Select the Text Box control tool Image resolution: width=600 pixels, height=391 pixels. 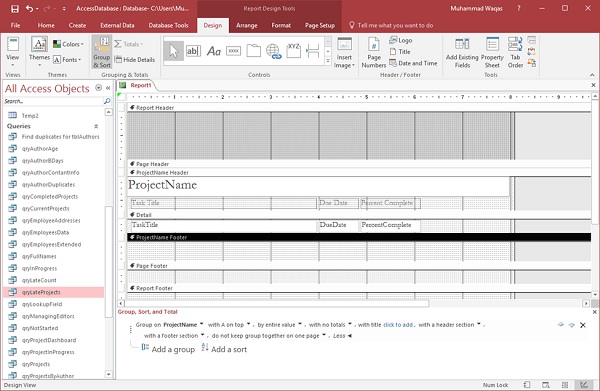point(193,51)
